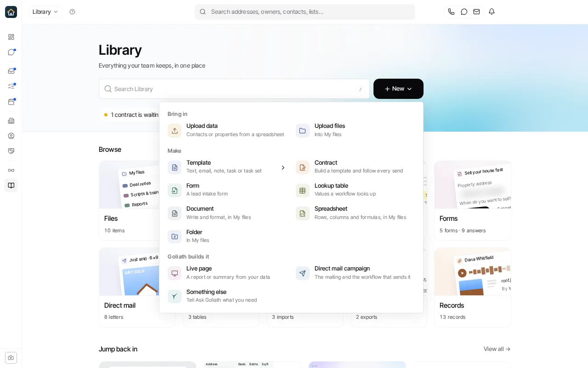Open the Records card thumbnail
588x368 pixels.
click(473, 272)
